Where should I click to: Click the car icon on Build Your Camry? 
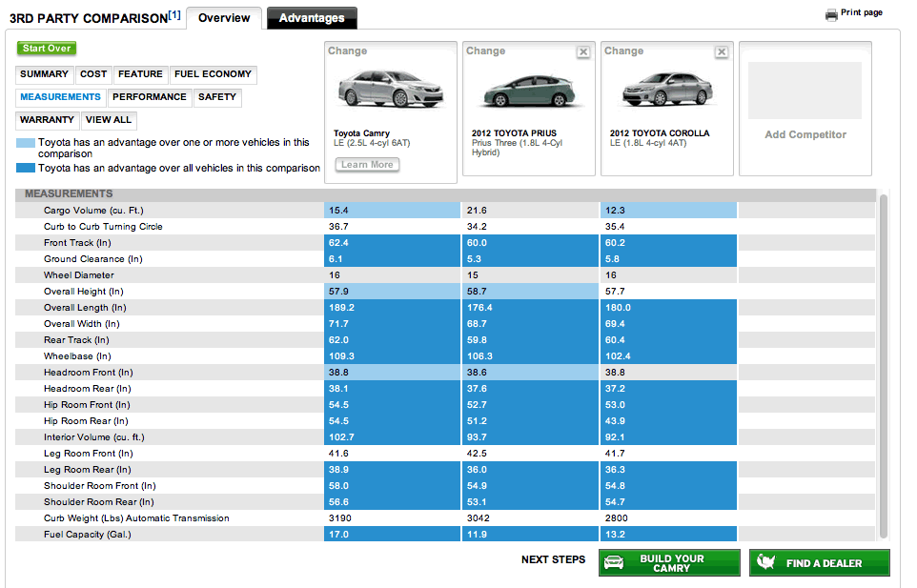point(614,563)
